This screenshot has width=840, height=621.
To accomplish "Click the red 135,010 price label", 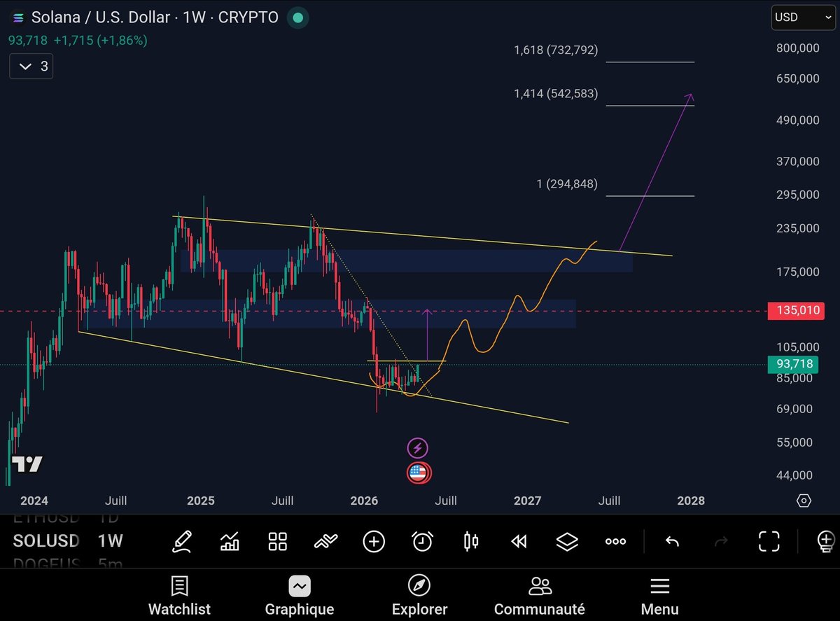I will [795, 310].
